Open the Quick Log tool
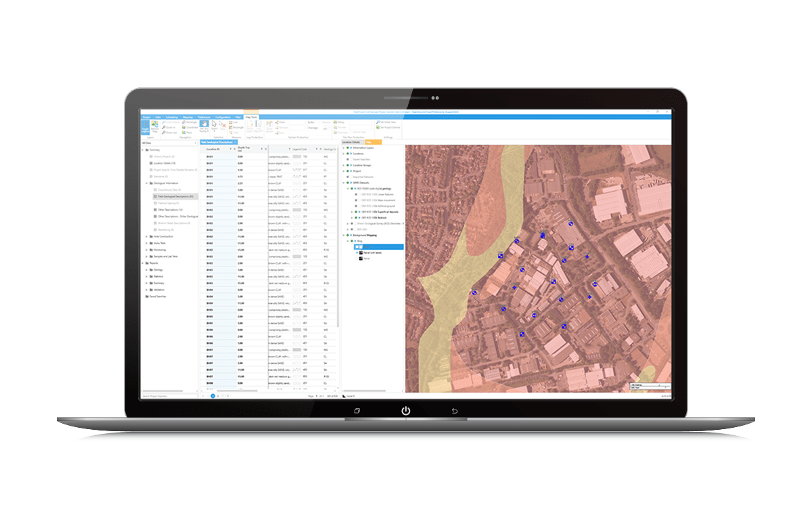 (249, 125)
